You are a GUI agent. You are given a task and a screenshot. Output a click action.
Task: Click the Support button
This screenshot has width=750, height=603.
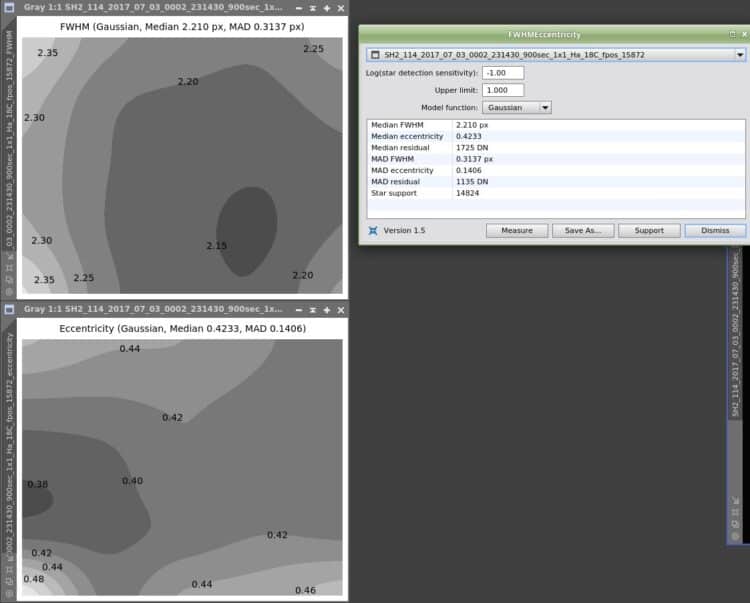[649, 230]
